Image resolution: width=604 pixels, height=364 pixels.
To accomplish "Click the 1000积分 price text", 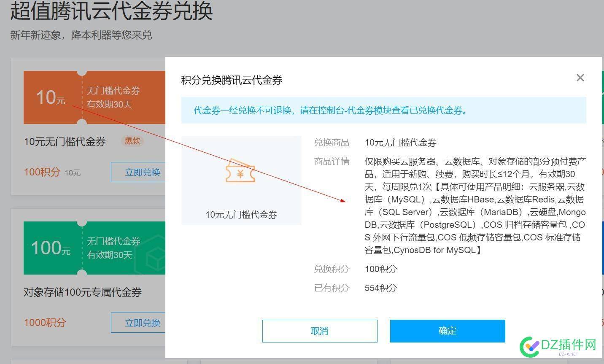I will coord(45,323).
